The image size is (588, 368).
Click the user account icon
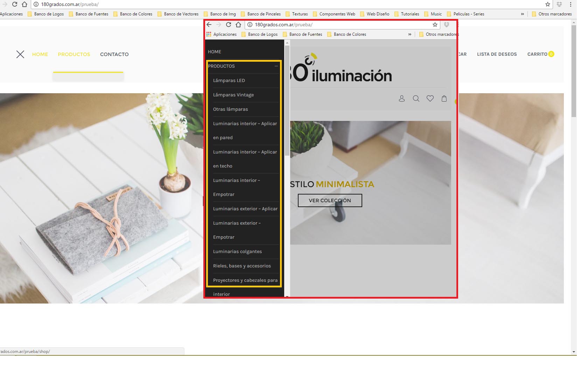coord(402,98)
